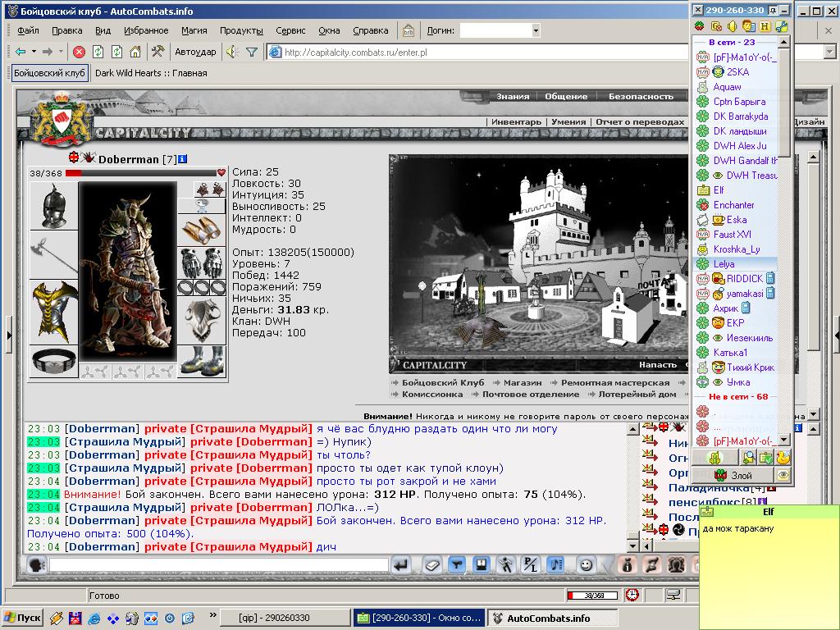Open the Логин combo box dropdown
Screen dimensions: 840x630
pyautogui.click(x=536, y=30)
